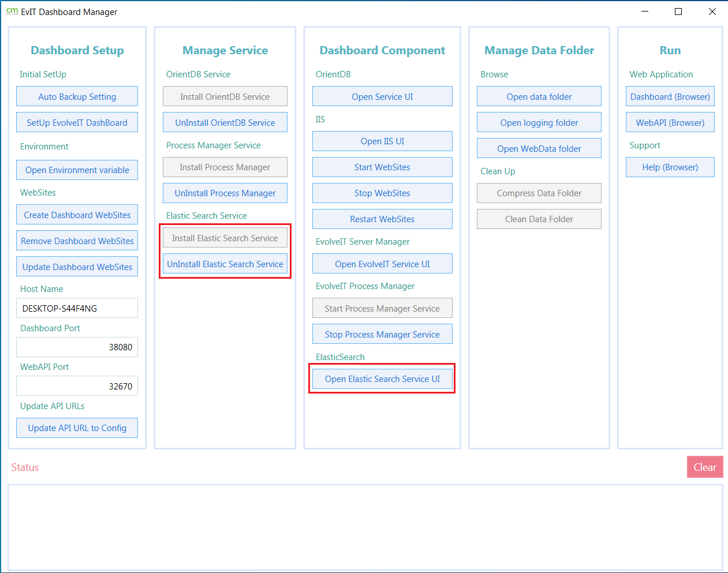Screen dimensions: 728x573
Task: Remove Dashboard WebSites
Action: [77, 241]
